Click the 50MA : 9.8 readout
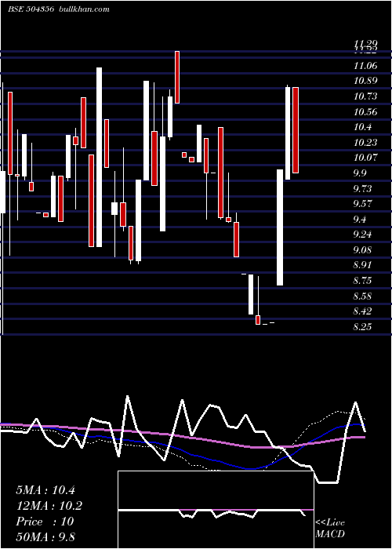Image resolution: width=392 pixels, height=549 pixels. 45,536
